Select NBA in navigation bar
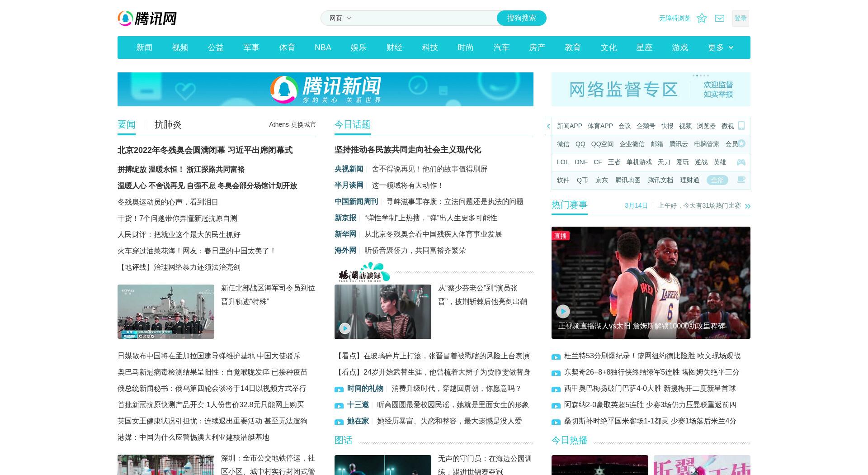Image resolution: width=868 pixels, height=475 pixels. (323, 47)
